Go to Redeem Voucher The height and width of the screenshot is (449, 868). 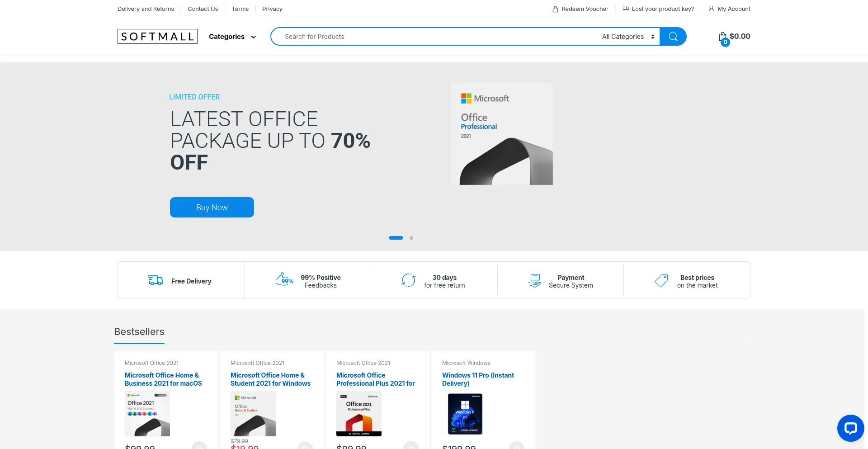click(585, 9)
